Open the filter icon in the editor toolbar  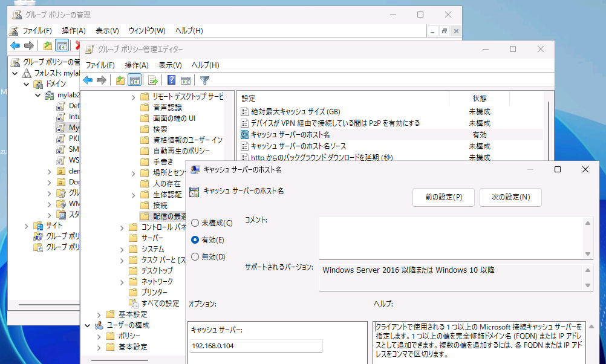(x=204, y=79)
